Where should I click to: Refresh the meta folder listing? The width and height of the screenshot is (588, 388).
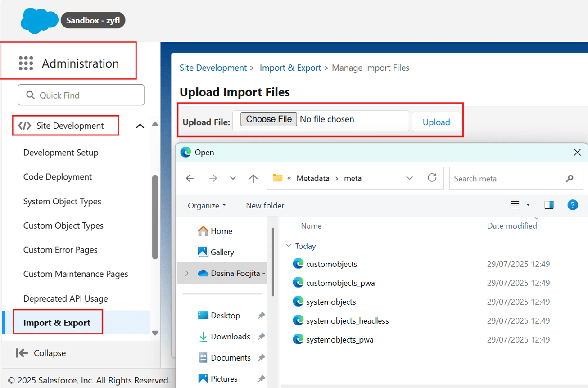click(432, 178)
